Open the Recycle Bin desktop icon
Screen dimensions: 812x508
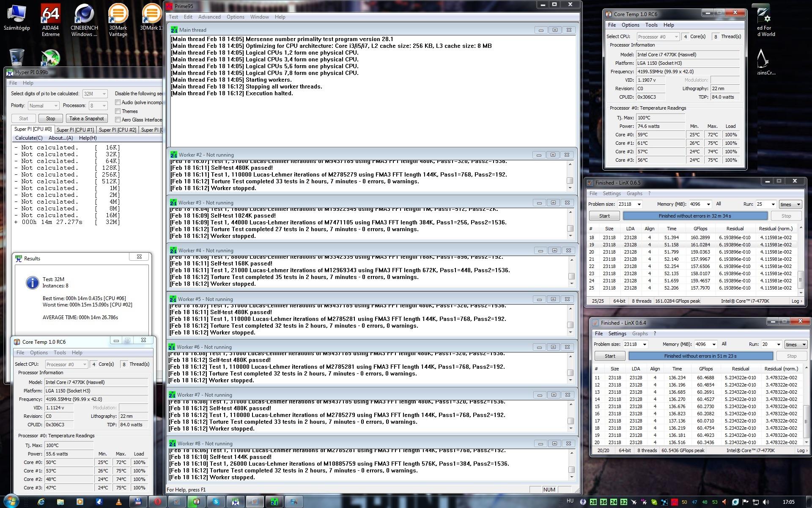tap(16, 58)
